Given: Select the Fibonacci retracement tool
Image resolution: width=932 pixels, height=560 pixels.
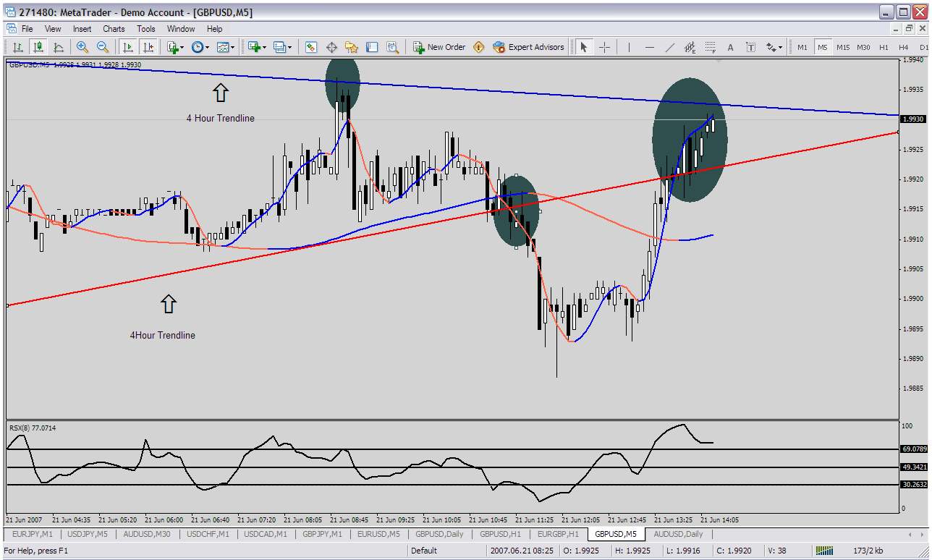Looking at the screenshot, I should (710, 47).
